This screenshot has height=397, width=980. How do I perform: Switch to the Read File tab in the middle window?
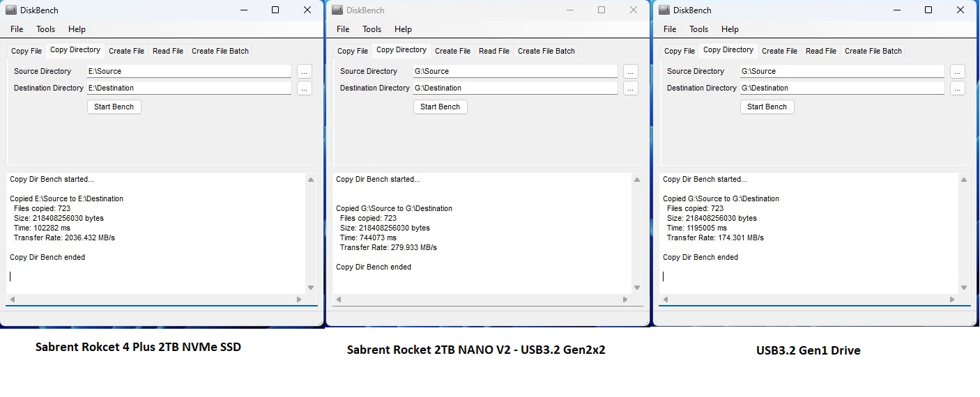pos(494,51)
